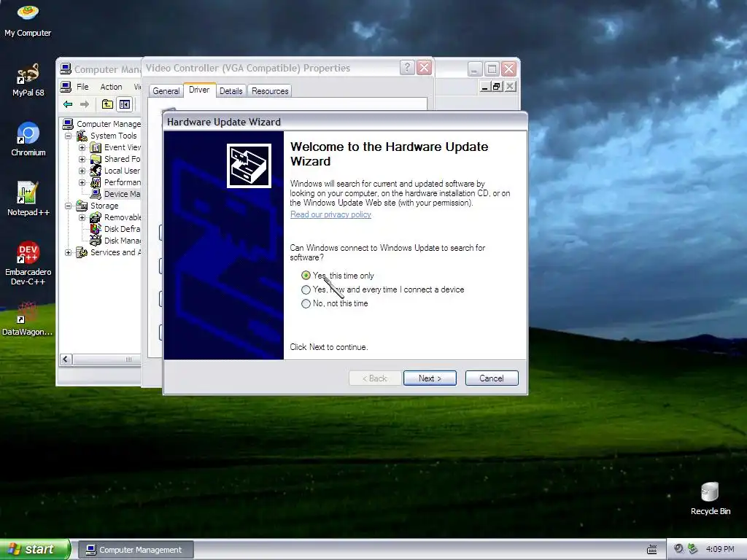This screenshot has height=560, width=747.
Task: Cancel the Hardware Update Wizard
Action: click(492, 378)
